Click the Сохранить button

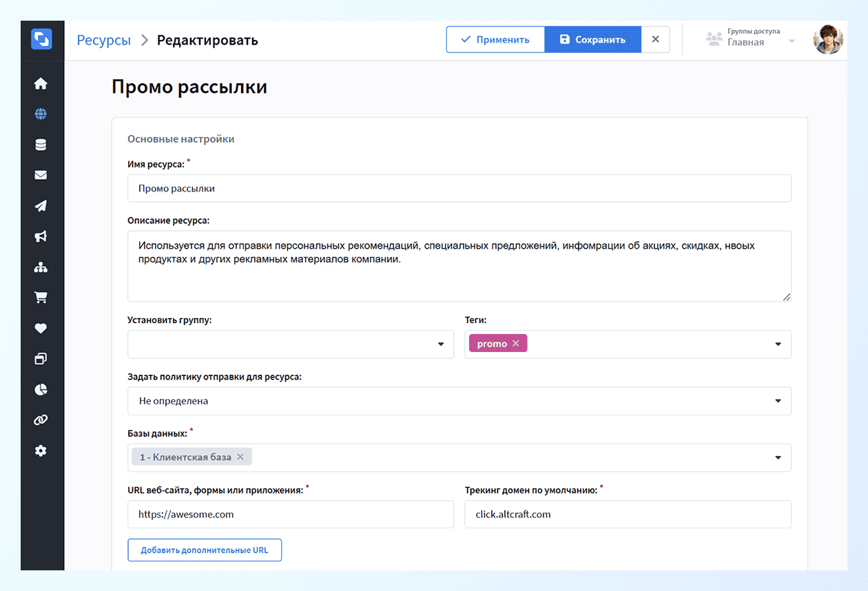click(592, 39)
